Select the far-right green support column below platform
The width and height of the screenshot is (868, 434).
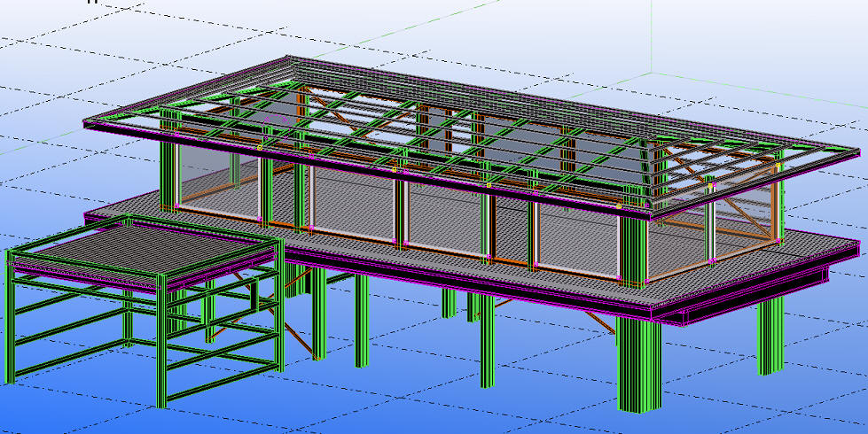[x=770, y=336]
